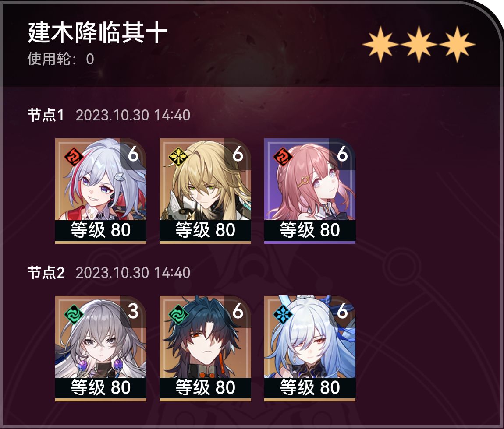Click the Wind element icon on Bronya card

(74, 314)
